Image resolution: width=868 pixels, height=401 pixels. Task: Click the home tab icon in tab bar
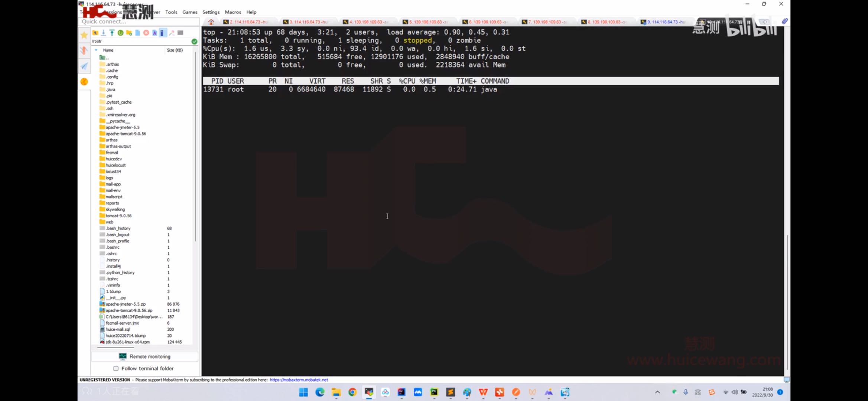tap(211, 22)
